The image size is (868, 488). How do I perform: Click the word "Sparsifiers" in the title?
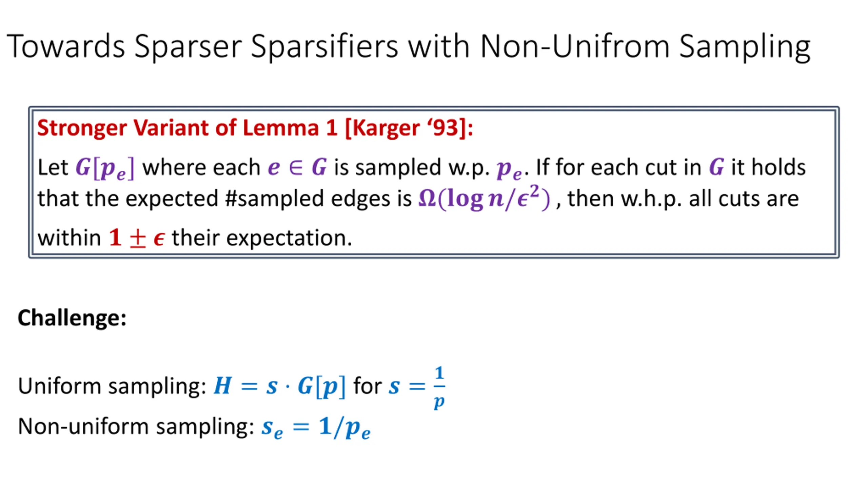[324, 47]
